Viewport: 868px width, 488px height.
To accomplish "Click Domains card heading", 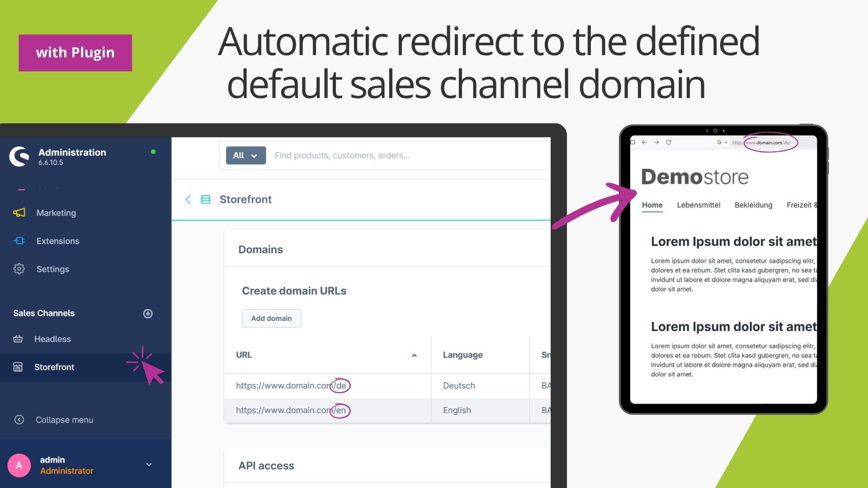I will pos(260,249).
